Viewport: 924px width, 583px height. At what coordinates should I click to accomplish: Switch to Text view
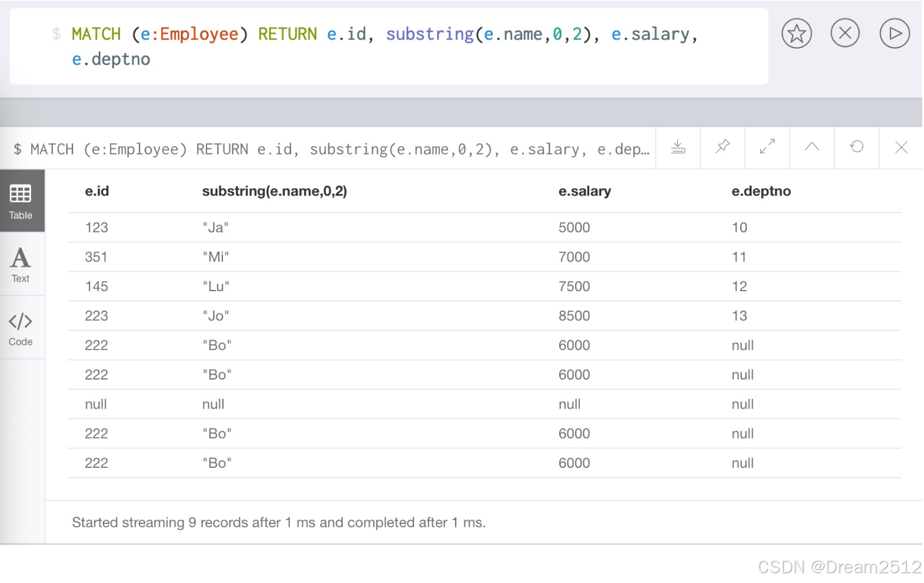(x=21, y=264)
